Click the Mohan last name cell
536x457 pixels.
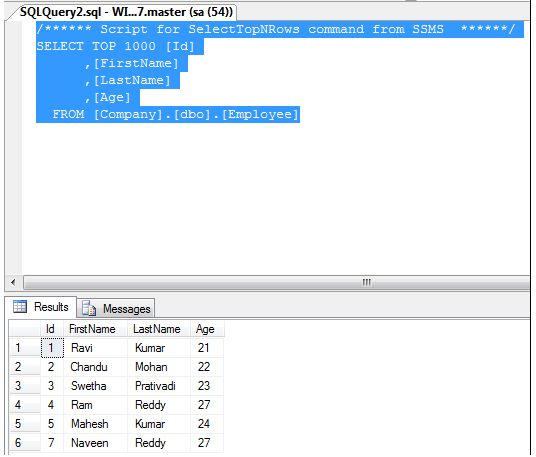159,367
